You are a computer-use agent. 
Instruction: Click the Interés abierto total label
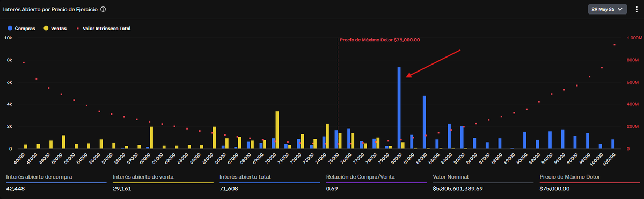[245, 176]
